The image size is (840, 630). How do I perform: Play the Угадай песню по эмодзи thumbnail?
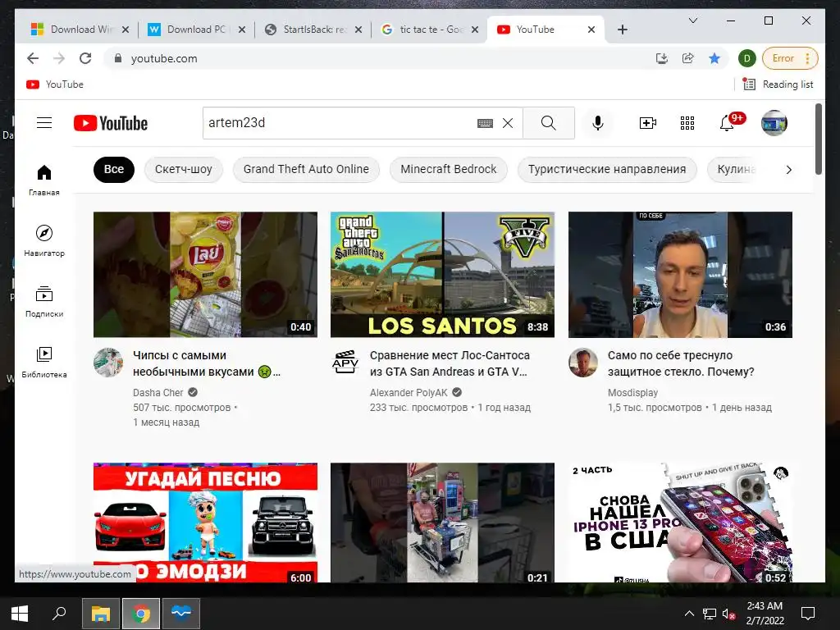coord(205,523)
